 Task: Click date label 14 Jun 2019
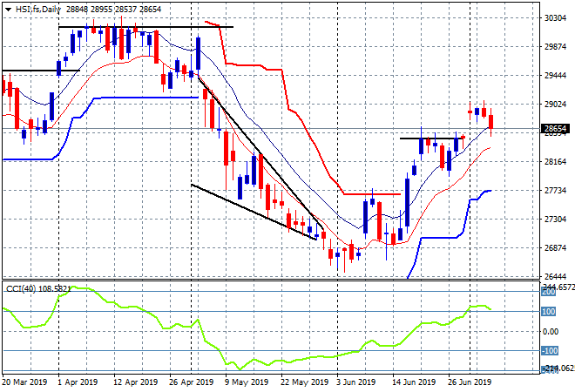tap(414, 382)
